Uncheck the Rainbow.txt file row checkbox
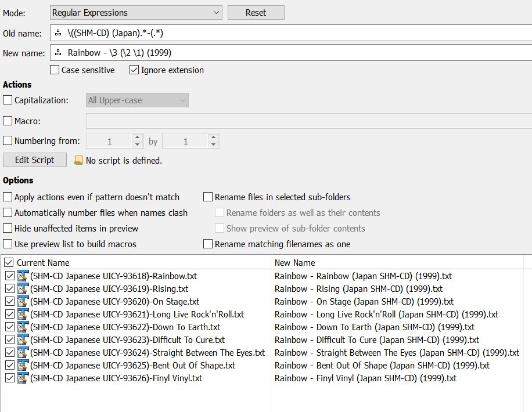 (10, 276)
